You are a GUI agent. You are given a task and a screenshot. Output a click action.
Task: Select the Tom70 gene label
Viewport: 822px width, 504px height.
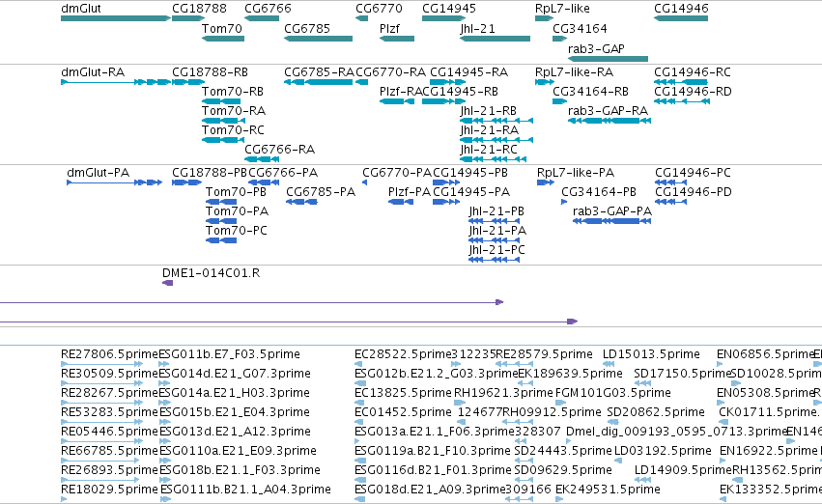222,28
